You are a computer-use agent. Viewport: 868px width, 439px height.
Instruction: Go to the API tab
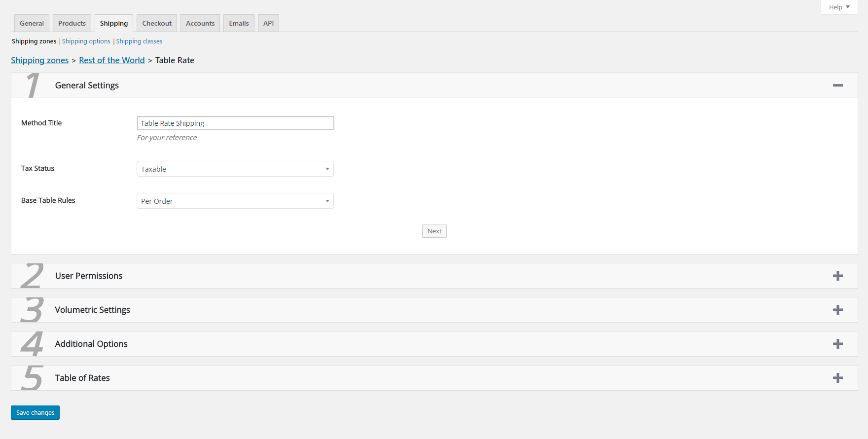pos(268,23)
